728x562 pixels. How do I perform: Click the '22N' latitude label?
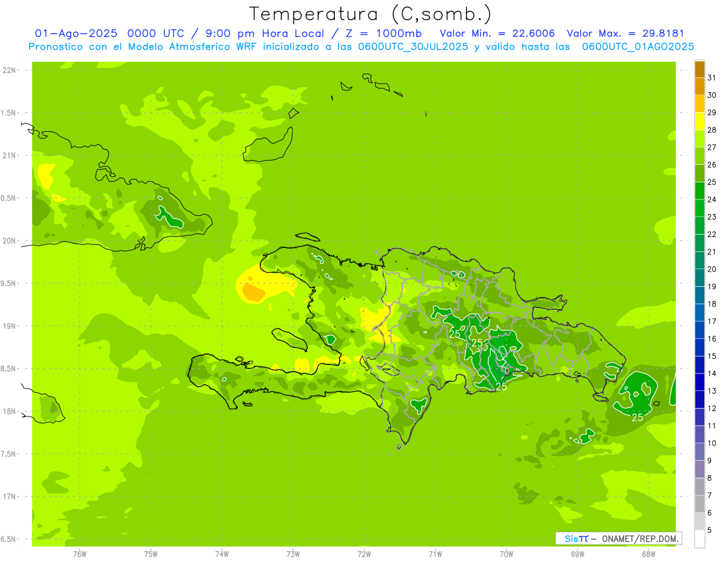pos(10,70)
